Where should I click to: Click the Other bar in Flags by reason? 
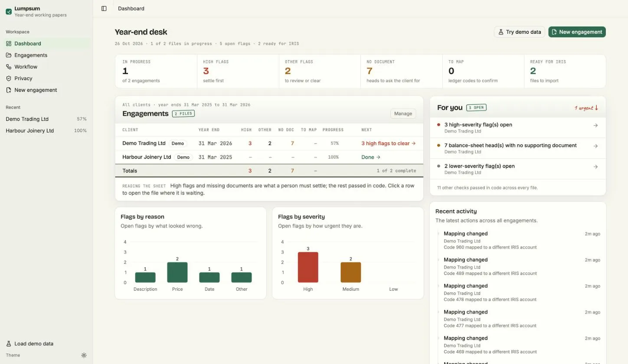tap(242, 277)
